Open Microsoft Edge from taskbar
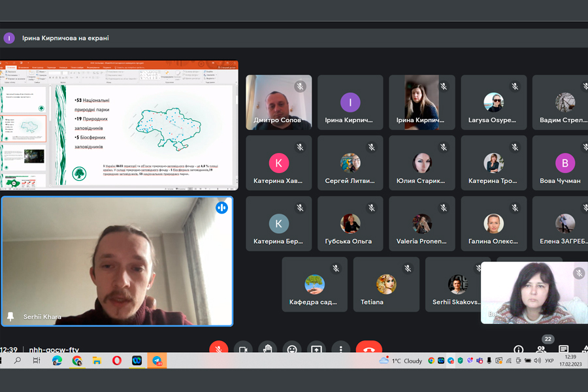The image size is (588, 392). 57,361
